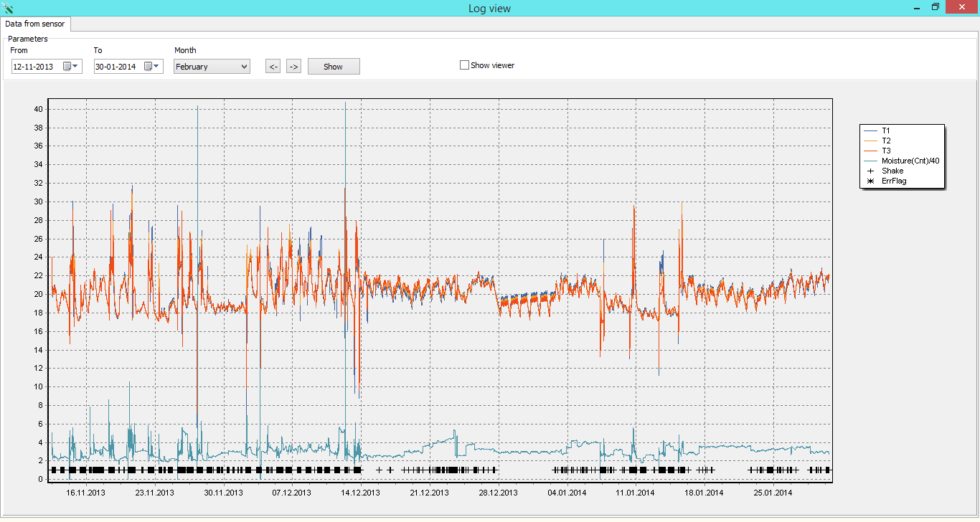Click the 11.01.2014 x-axis label
Image resolution: width=980 pixels, height=522 pixels.
click(636, 493)
